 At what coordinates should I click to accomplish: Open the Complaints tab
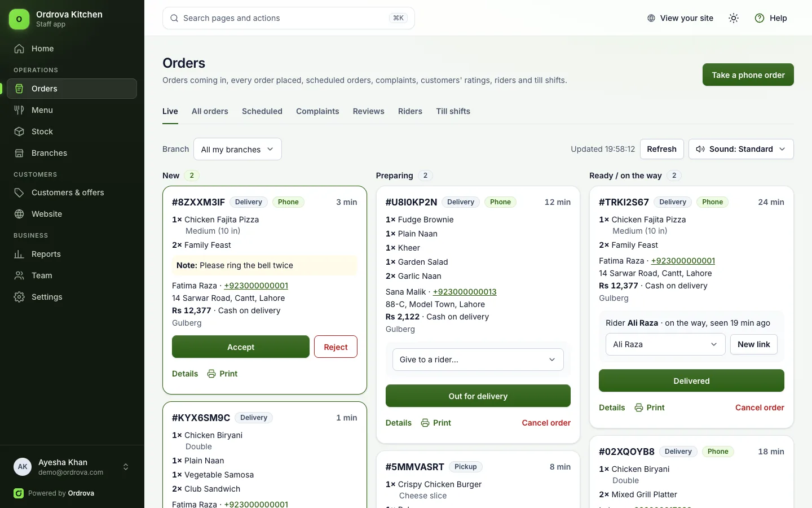click(x=317, y=111)
